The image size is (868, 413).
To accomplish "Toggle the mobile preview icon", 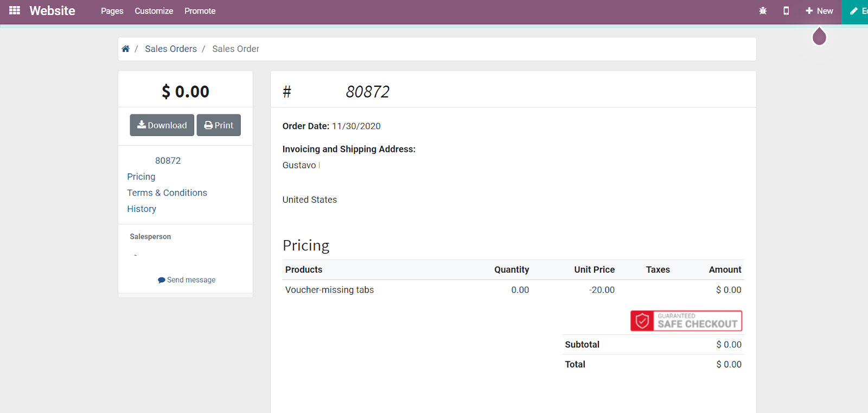I will point(786,11).
